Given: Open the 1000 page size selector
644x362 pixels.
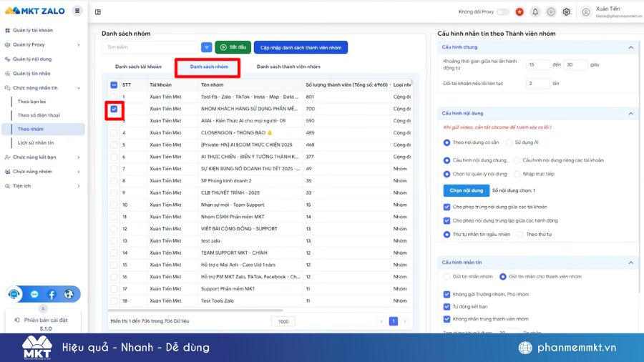Looking at the screenshot, I should click(x=283, y=321).
